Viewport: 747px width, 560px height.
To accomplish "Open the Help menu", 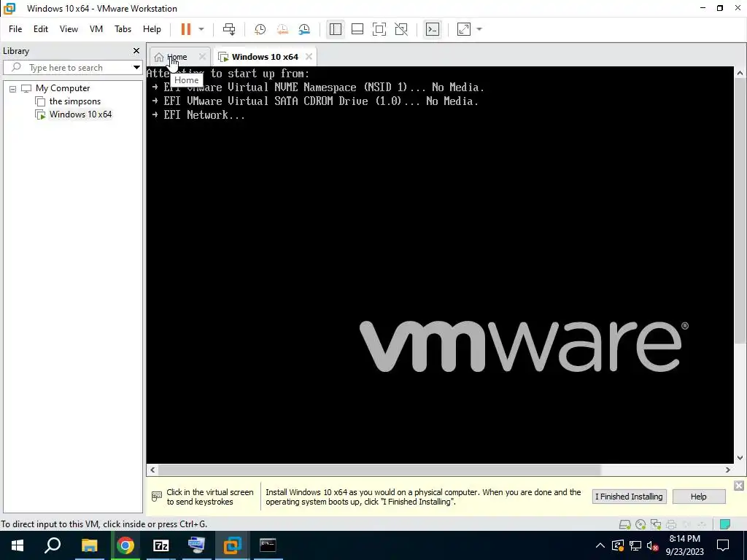I will pos(152,29).
